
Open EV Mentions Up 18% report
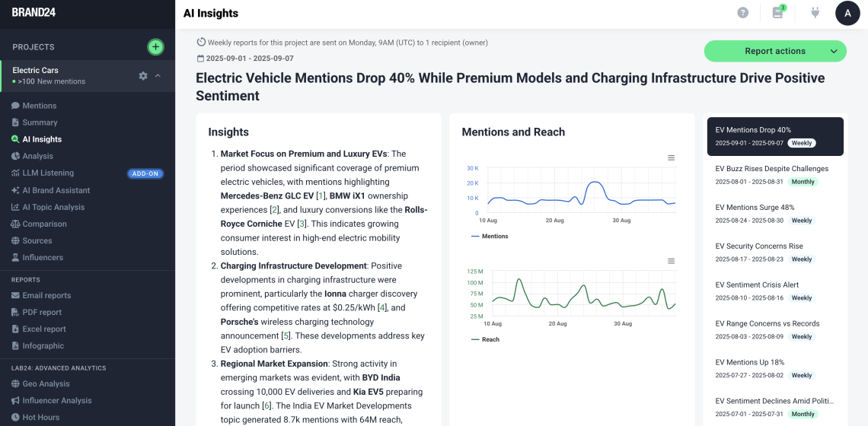pyautogui.click(x=775, y=368)
